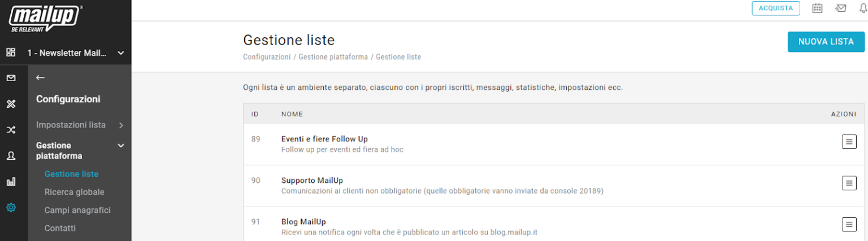The width and height of the screenshot is (868, 241).
Task: Open the automation shuffle icon in sidebar
Action: 11,130
